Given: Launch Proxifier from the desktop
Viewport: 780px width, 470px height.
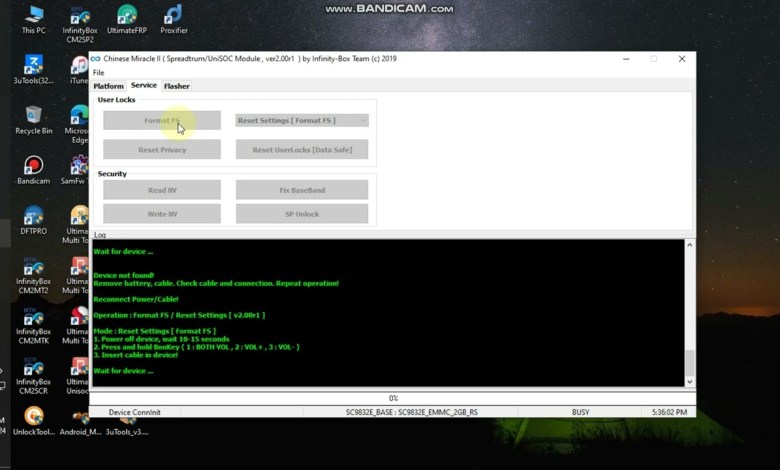Looking at the screenshot, I should click(173, 16).
